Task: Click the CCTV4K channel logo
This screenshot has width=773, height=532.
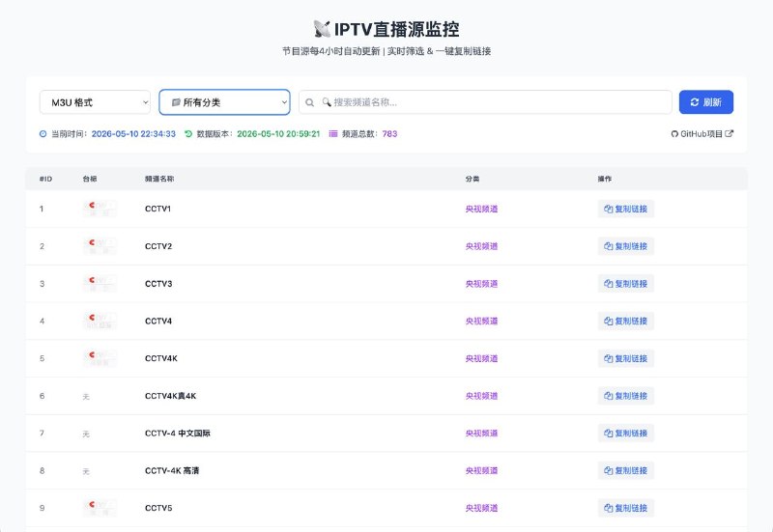Action: [x=100, y=358]
